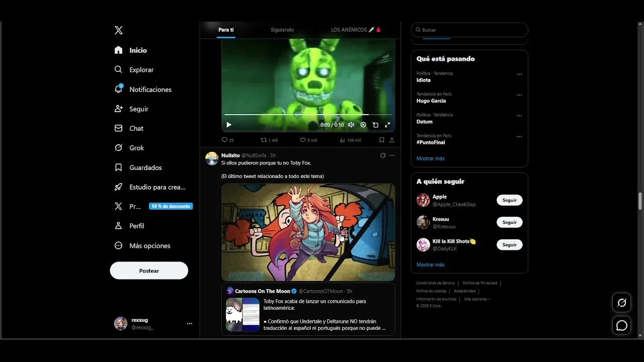Click the Postear button
The width and height of the screenshot is (644, 362).
point(149,270)
